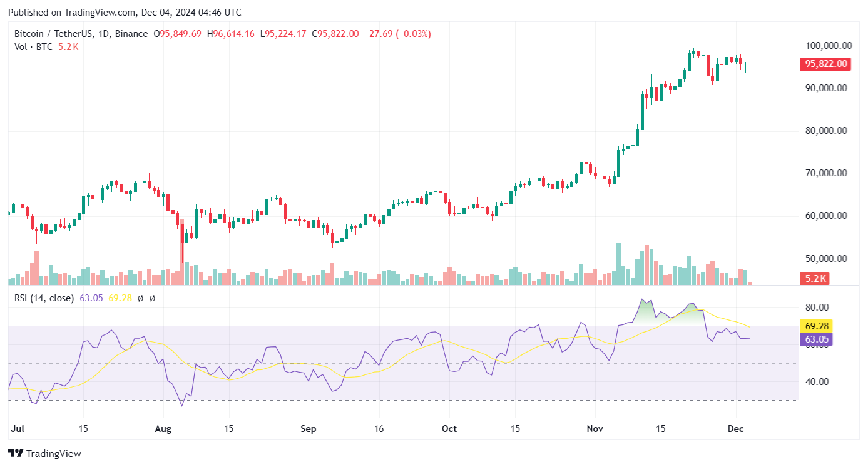Click the 'RSI (14, close)' indicator label
Screen dimensions: 868x467
44,298
